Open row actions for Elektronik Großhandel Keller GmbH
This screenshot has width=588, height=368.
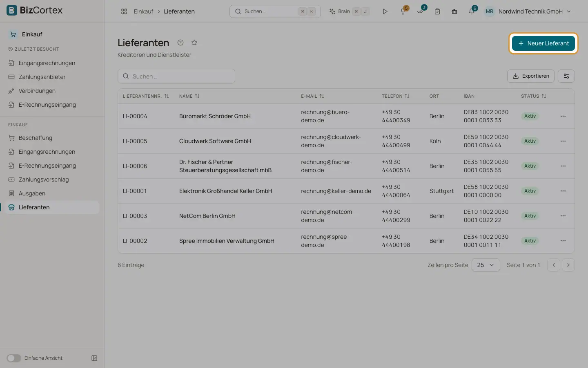click(x=563, y=191)
